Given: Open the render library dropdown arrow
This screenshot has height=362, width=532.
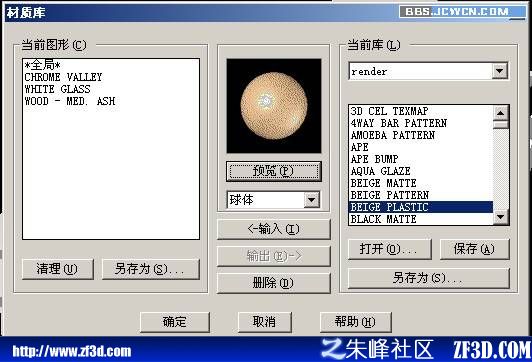Looking at the screenshot, I should click(499, 71).
